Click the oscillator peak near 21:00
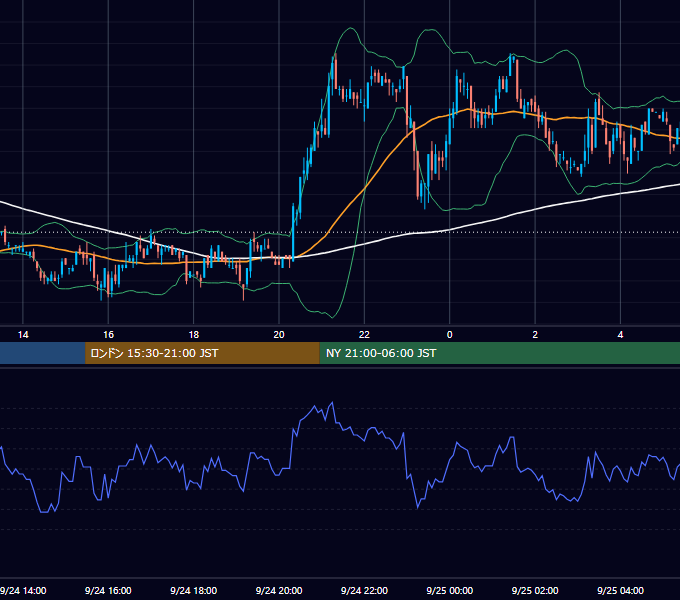This screenshot has height=600, width=680. pos(333,403)
